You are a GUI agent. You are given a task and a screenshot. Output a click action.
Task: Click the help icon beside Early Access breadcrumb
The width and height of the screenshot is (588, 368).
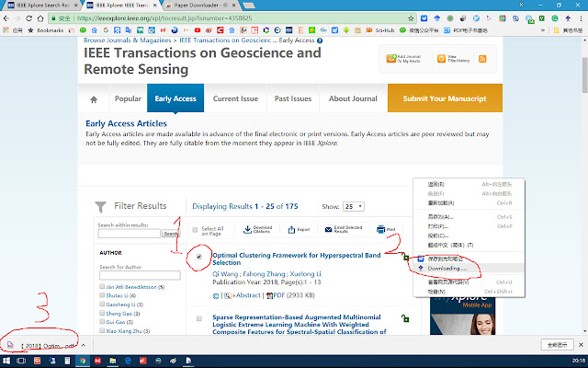pos(320,40)
